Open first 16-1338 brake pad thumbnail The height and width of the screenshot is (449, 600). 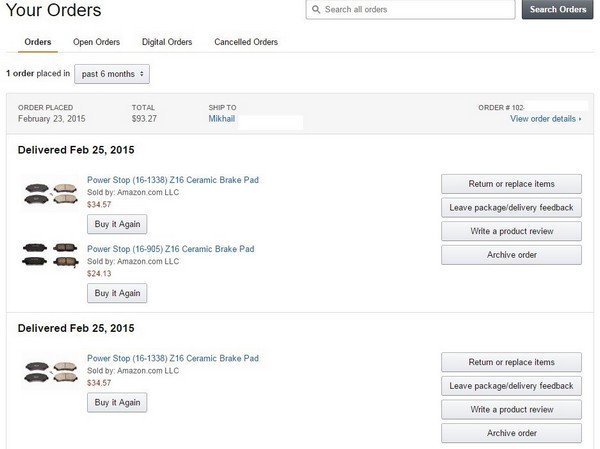[x=50, y=192]
